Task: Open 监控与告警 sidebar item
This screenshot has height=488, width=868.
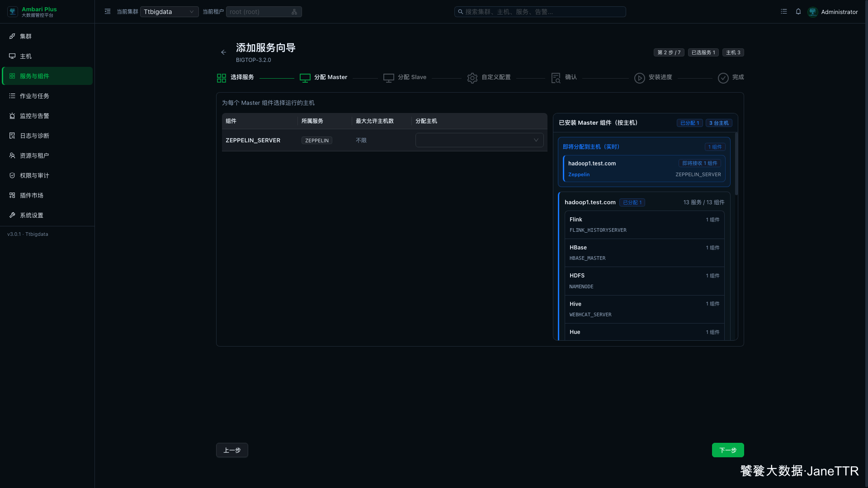Action: [47, 116]
